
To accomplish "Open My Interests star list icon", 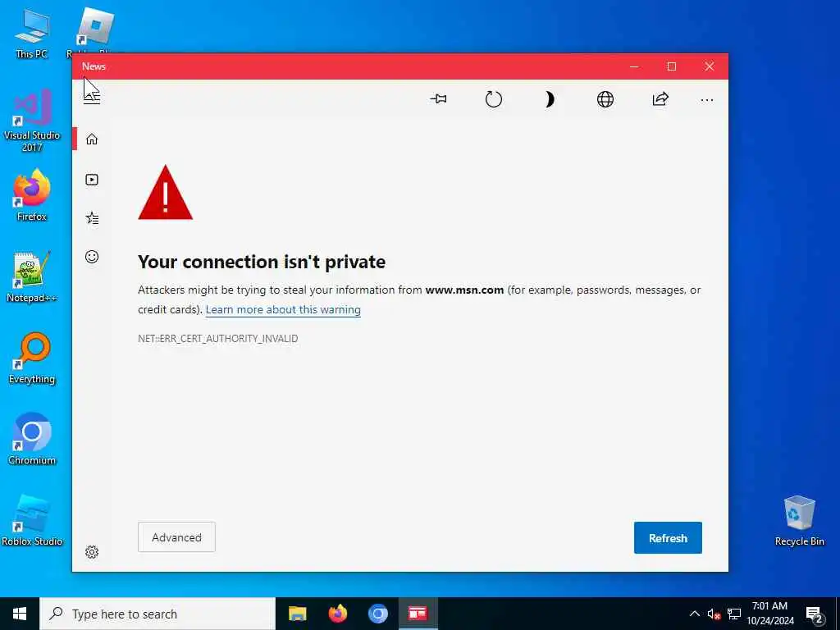I will [92, 218].
